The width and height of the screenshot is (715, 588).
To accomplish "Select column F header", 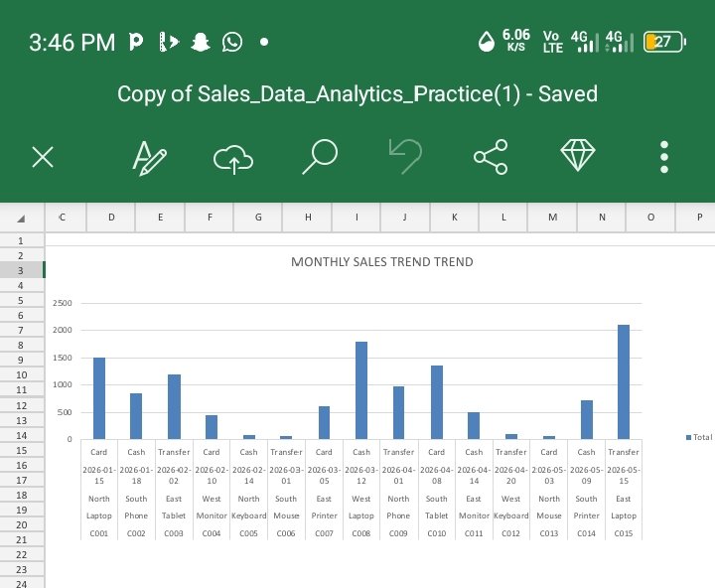I will (x=210, y=218).
